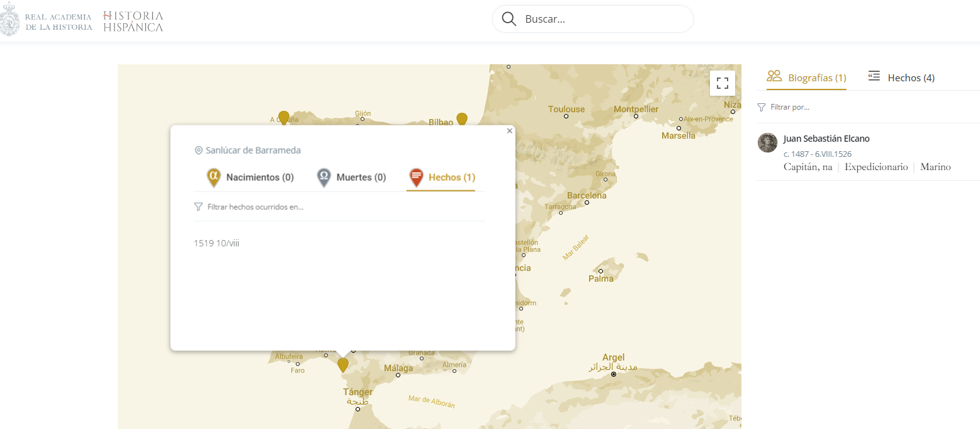Click the location pin icon beside Sanlúcar de Barrameda
Screen dimensions: 980x429
coord(198,151)
